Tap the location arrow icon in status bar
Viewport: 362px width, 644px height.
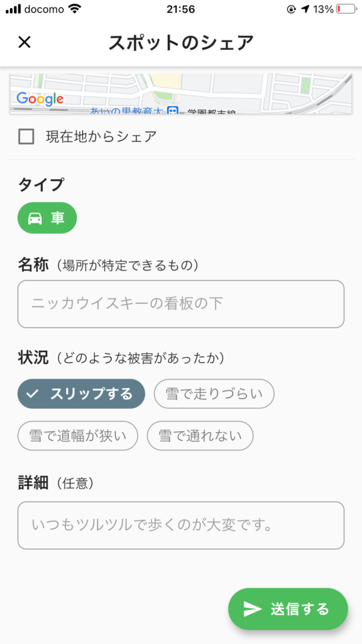[305, 9]
